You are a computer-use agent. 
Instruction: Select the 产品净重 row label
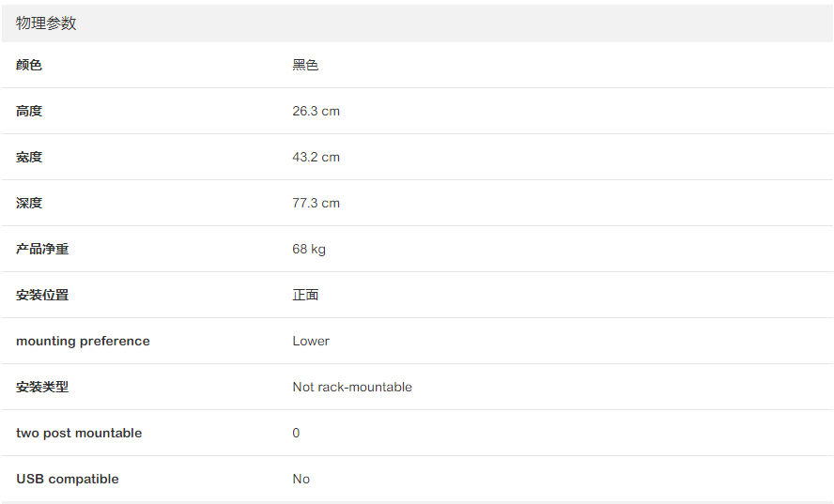[42, 249]
